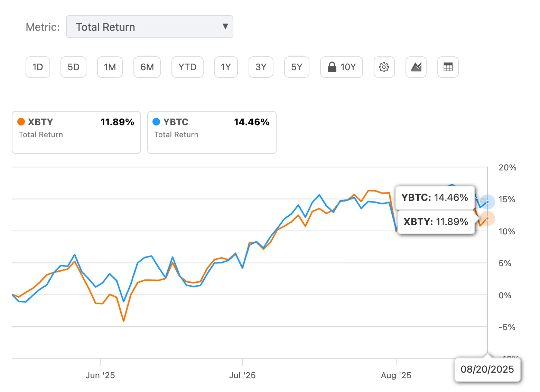
Task: Click the lock icon on the 10Y button
Action: click(332, 67)
